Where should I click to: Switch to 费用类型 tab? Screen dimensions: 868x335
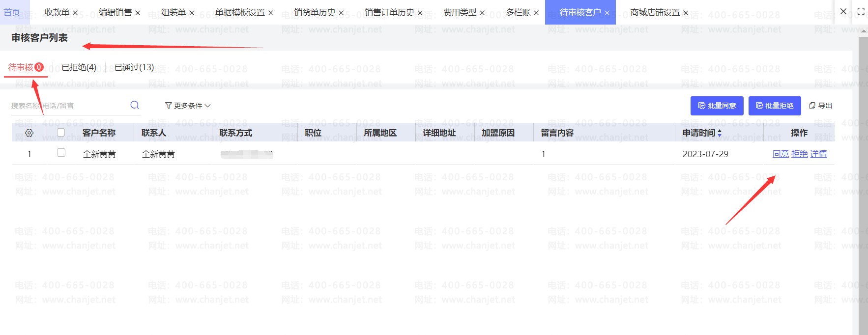[460, 12]
